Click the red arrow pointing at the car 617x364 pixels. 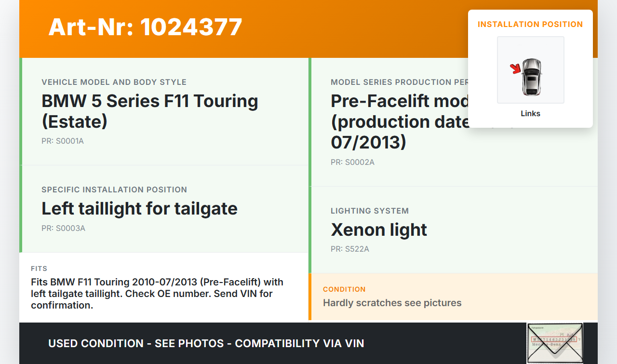[x=516, y=69]
